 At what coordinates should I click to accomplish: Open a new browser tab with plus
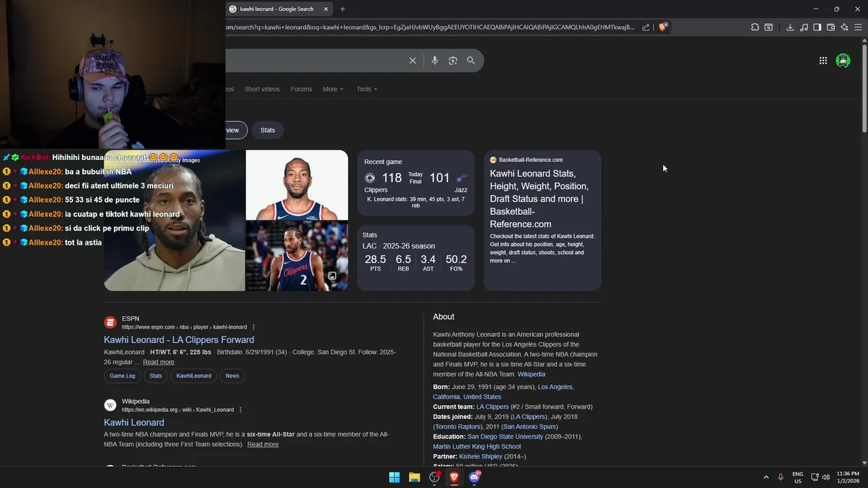click(x=342, y=9)
